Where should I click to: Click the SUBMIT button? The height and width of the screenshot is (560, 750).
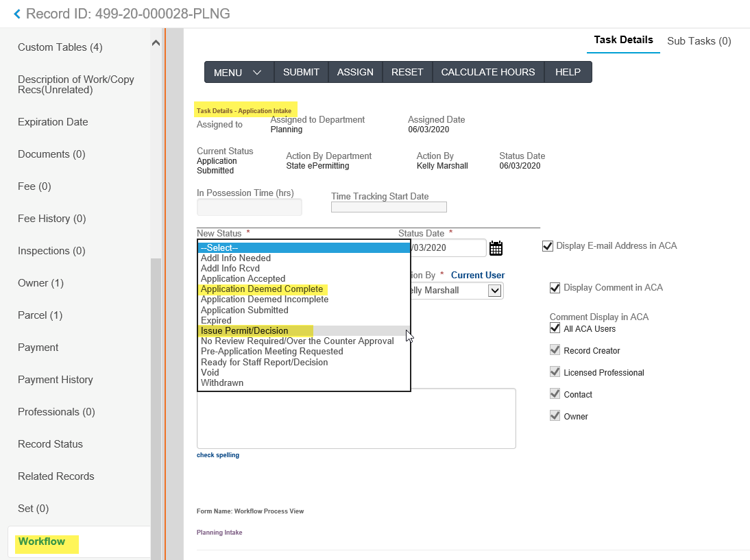301,72
